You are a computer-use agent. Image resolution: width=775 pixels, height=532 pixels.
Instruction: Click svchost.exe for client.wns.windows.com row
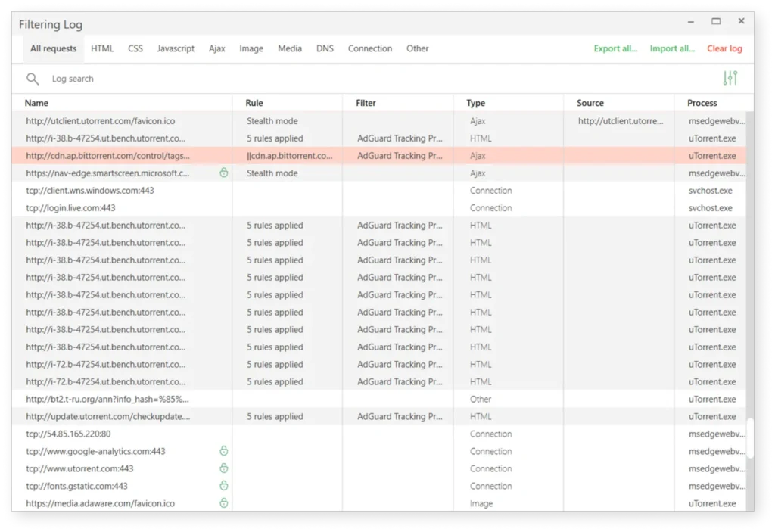(710, 191)
